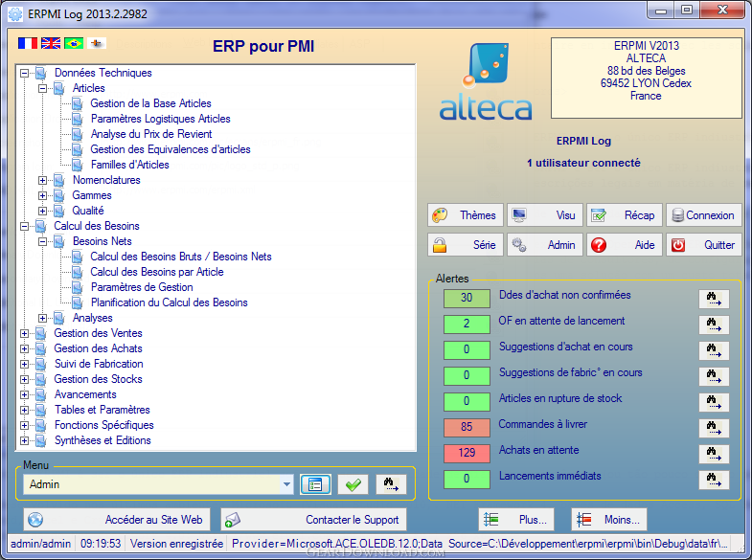Click the fourth language flag icon

click(x=97, y=43)
